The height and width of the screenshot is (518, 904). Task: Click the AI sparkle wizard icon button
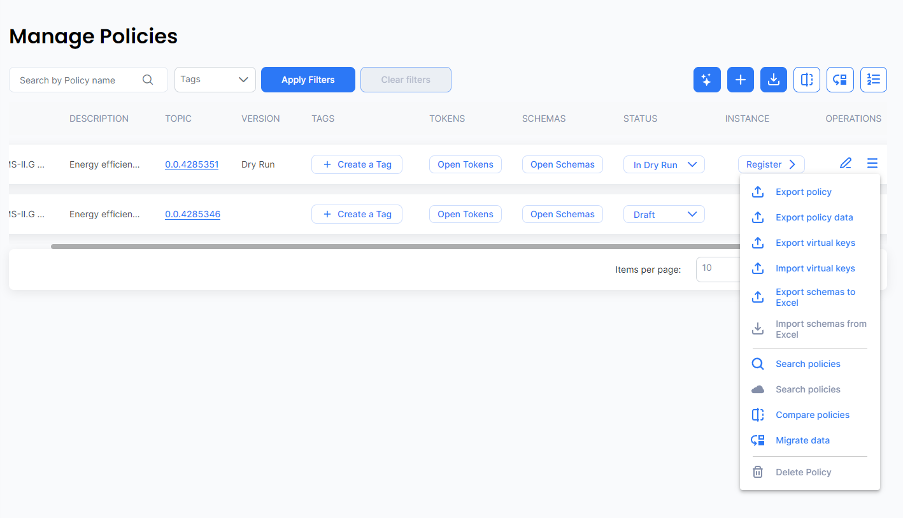tap(707, 80)
